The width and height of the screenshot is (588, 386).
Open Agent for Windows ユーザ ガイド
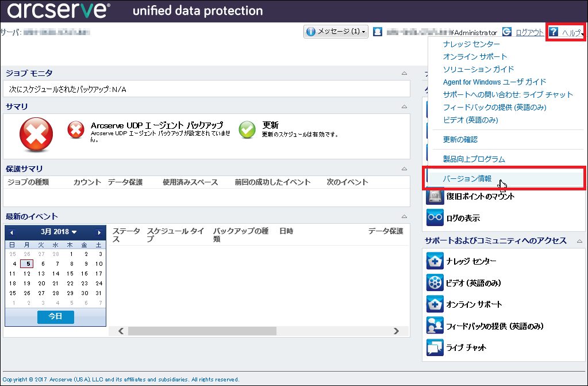[x=494, y=82]
